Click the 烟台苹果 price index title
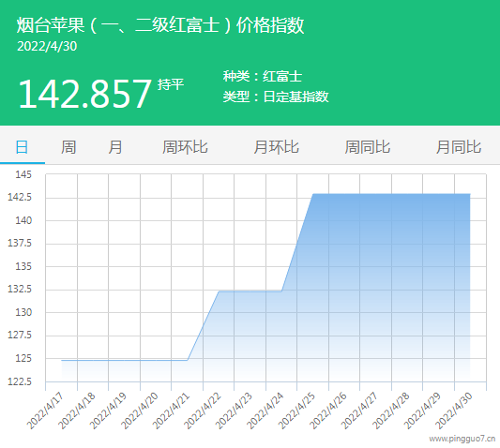The width and height of the screenshot is (500, 448). [160, 25]
